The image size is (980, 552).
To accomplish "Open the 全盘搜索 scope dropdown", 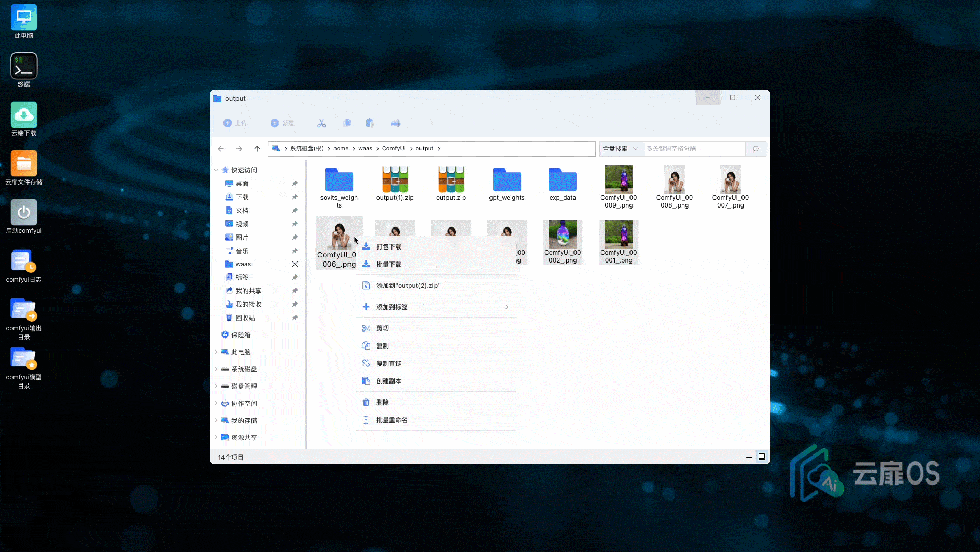I will [620, 149].
